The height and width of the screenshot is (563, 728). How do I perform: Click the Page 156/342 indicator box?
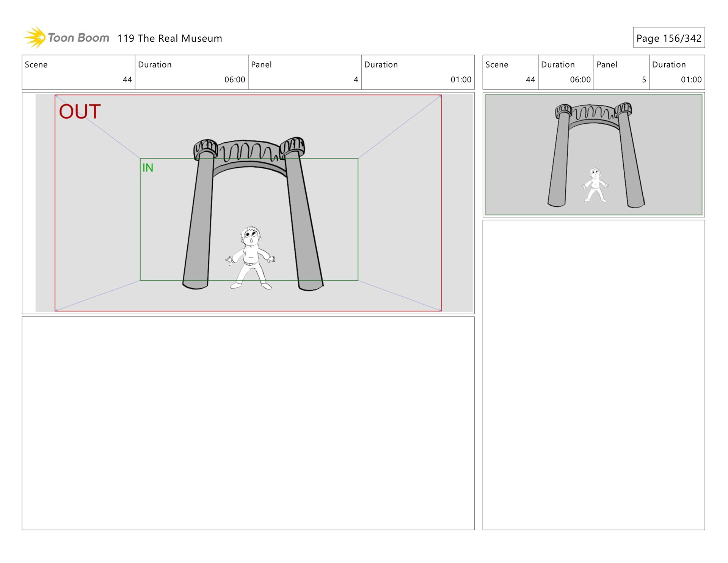[x=668, y=38]
